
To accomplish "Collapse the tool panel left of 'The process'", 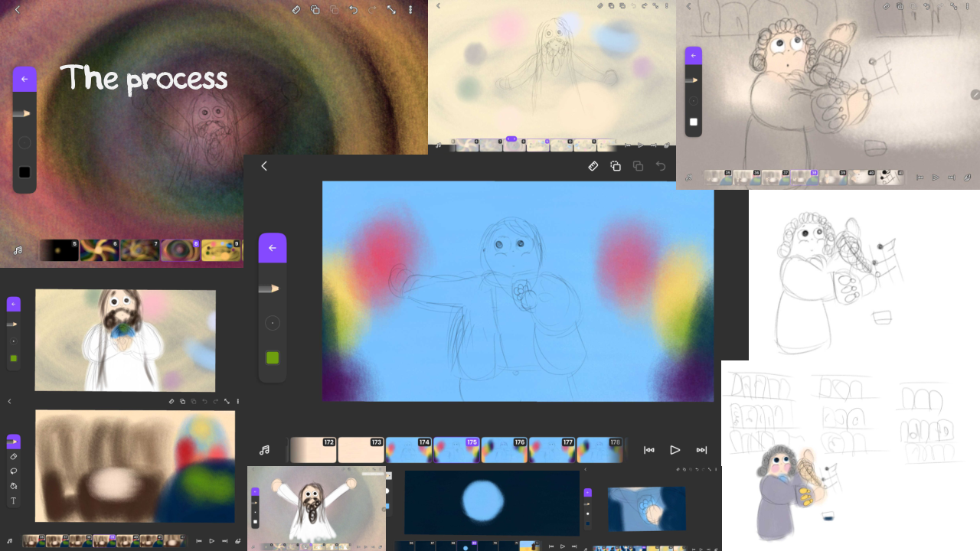I will coord(24,79).
